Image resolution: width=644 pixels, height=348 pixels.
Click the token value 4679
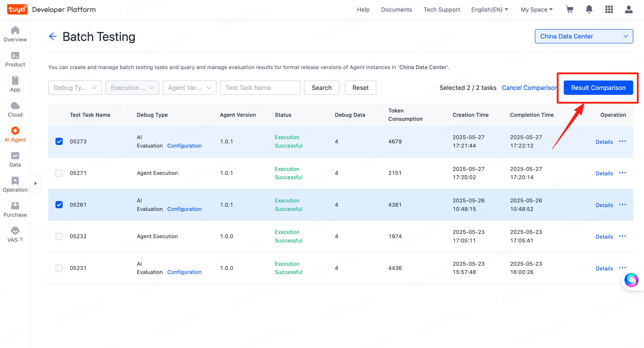(395, 141)
